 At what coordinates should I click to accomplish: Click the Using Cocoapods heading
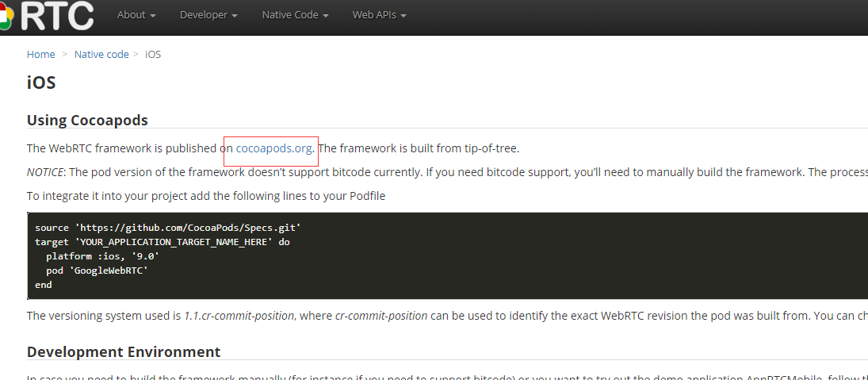pos(87,121)
